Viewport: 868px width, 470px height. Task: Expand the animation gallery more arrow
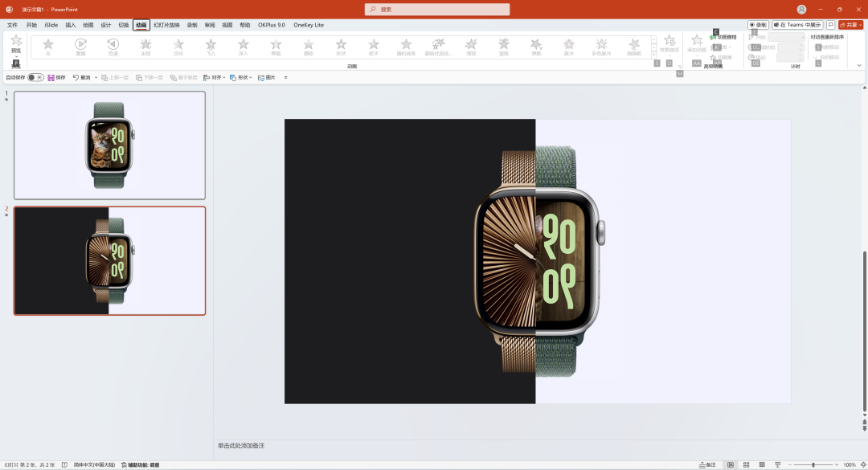pyautogui.click(x=653, y=55)
